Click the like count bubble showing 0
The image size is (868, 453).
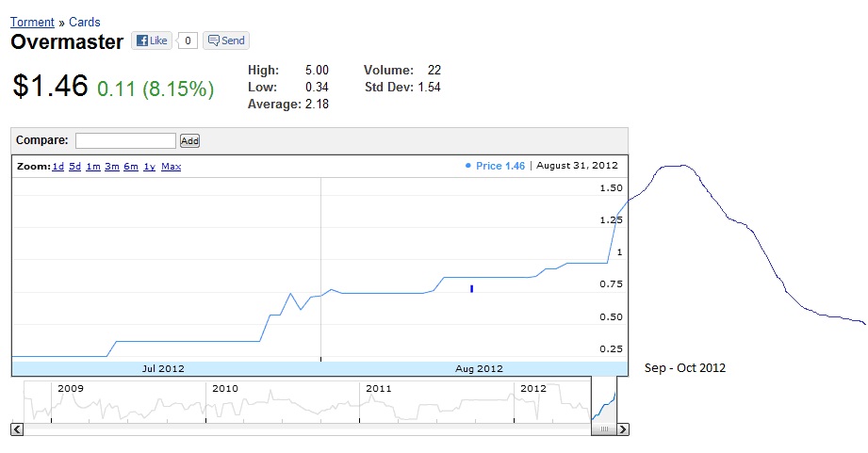coord(188,40)
